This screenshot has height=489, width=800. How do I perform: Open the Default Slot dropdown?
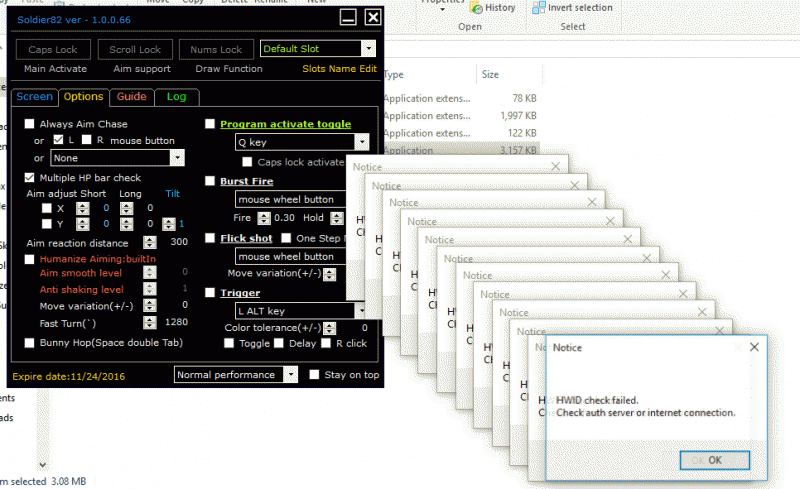point(318,48)
